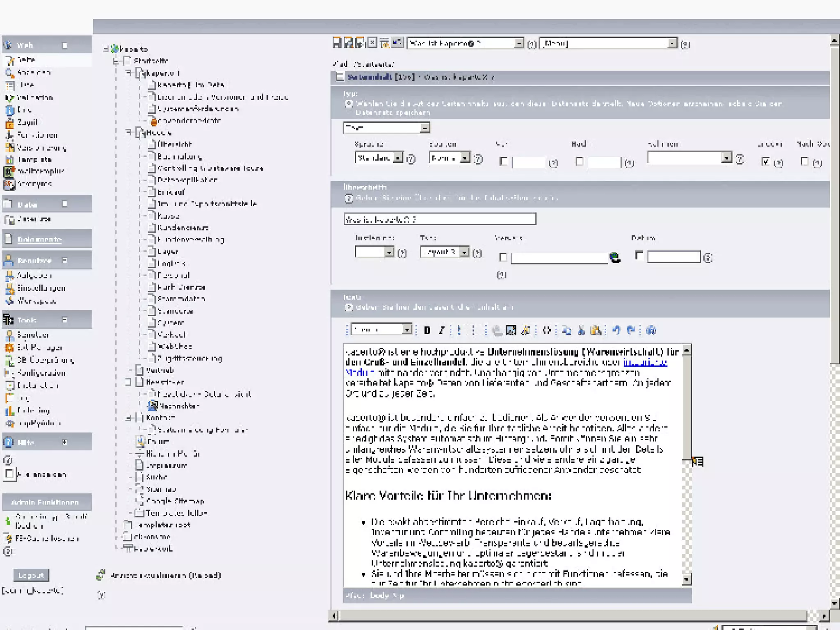This screenshot has height=630, width=840.
Task: Click the Logout button
Action: [31, 575]
